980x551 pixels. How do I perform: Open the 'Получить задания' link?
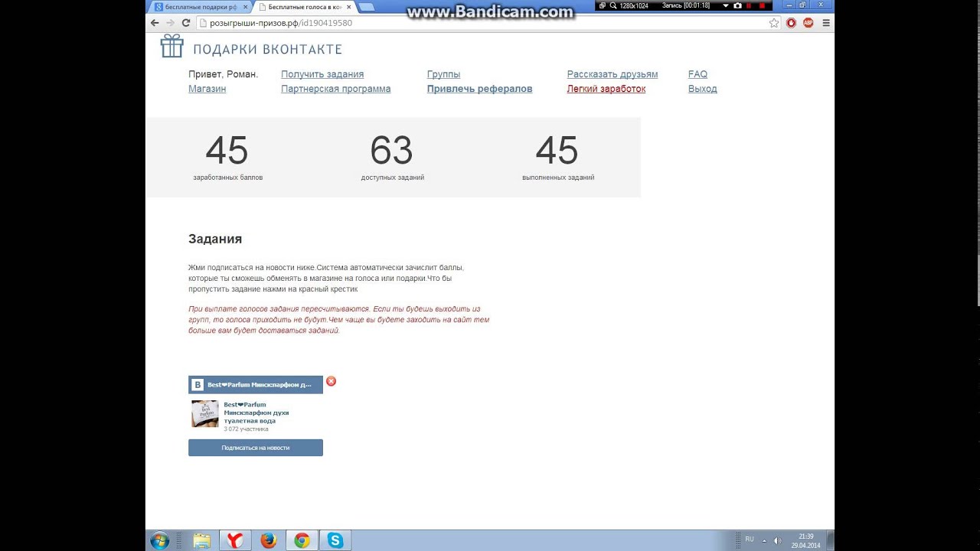[x=322, y=74]
